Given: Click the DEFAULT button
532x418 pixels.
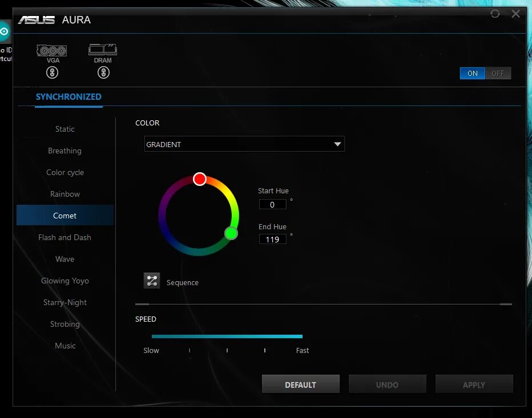Looking at the screenshot, I should coord(301,384).
